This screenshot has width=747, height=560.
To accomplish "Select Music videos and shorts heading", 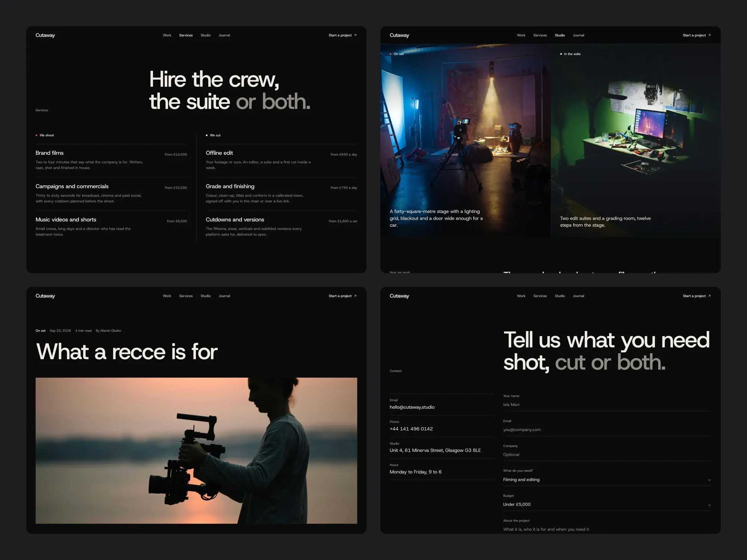I will pyautogui.click(x=66, y=220).
